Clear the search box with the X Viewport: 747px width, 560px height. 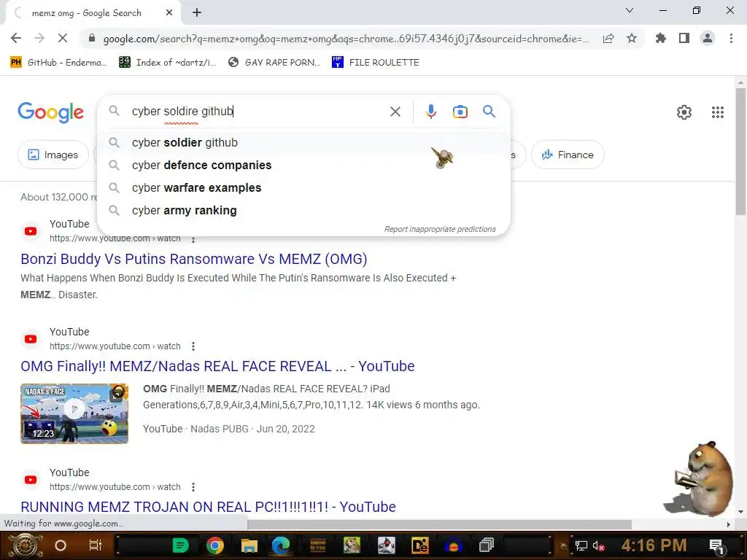(395, 112)
